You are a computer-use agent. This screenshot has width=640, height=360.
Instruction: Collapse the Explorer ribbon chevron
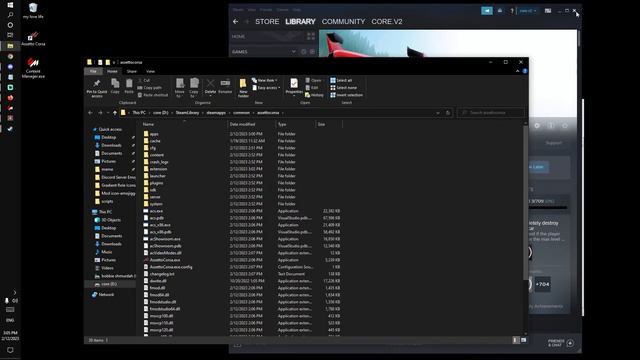(517, 71)
